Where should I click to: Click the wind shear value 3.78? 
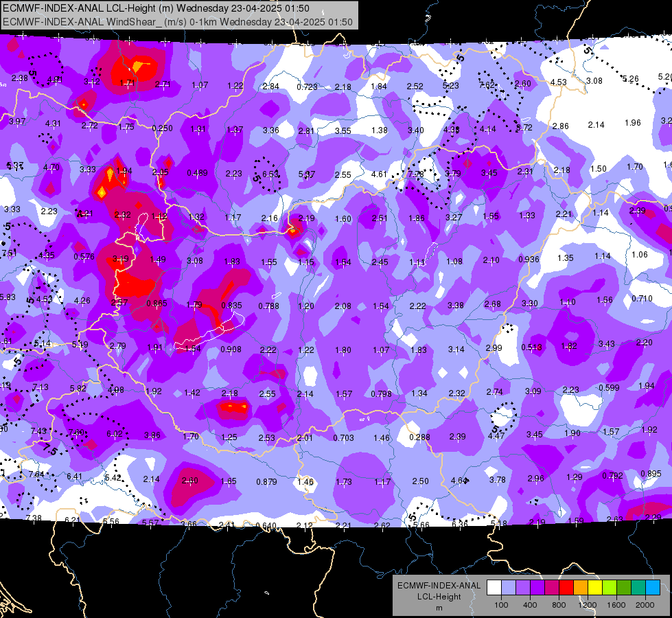pos(498,480)
